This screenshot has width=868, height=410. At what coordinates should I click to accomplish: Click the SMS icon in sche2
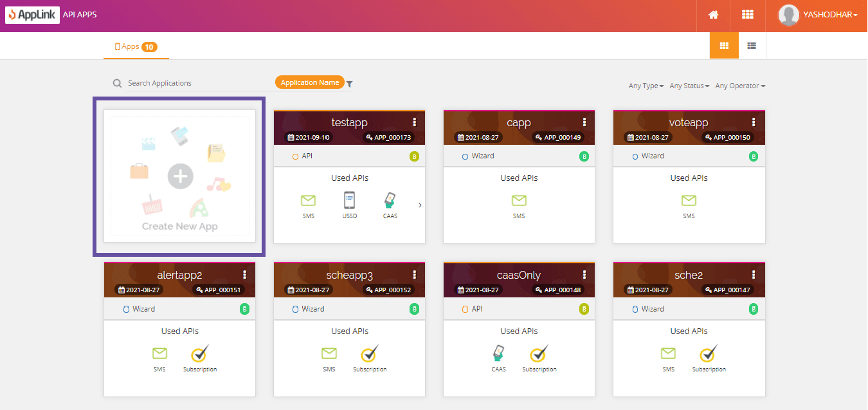point(669,353)
